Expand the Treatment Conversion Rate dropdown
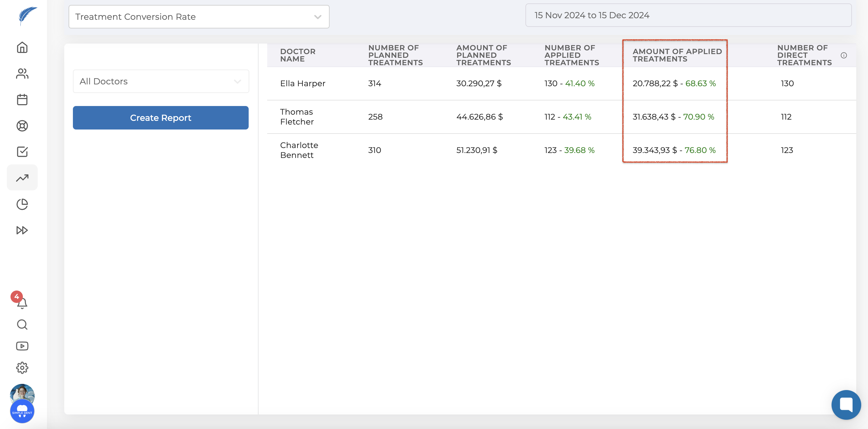The image size is (868, 429). pos(199,17)
